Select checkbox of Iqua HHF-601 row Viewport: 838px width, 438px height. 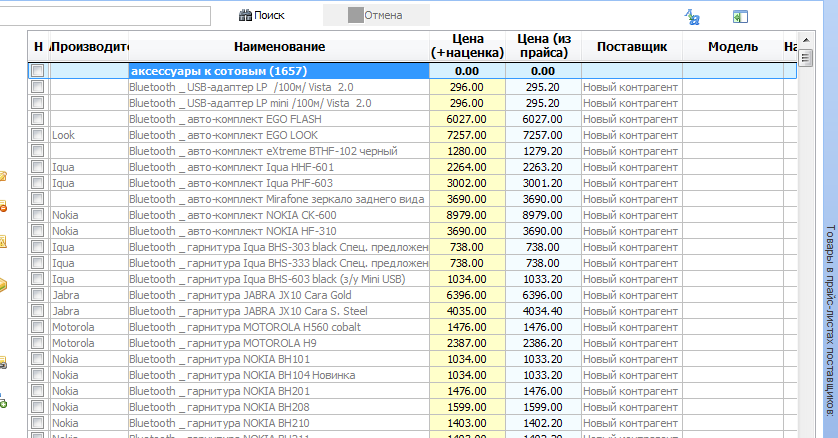tap(37, 167)
